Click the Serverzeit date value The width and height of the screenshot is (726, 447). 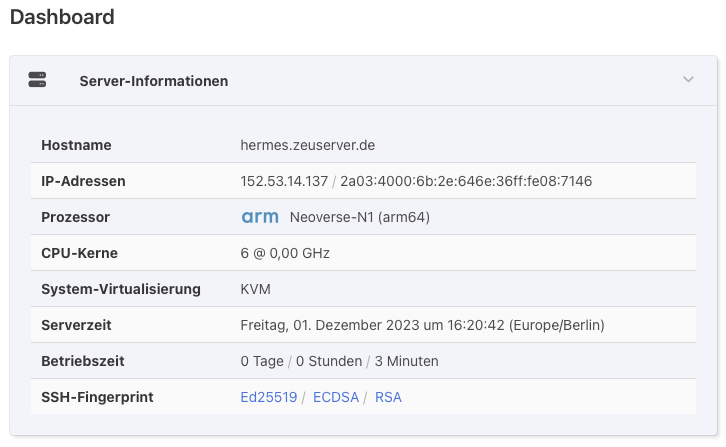[x=422, y=325]
